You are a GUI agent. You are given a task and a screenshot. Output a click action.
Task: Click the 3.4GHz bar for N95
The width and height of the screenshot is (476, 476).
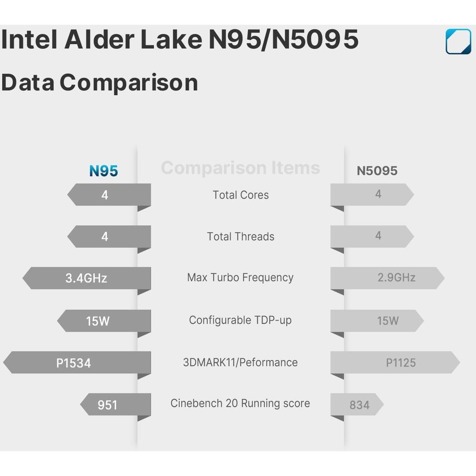click(x=87, y=278)
